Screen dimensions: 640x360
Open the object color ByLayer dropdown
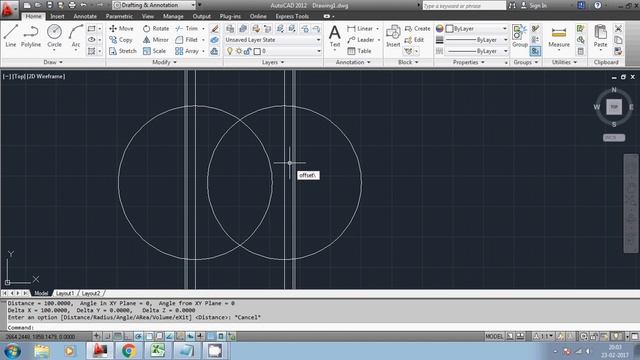pos(476,29)
